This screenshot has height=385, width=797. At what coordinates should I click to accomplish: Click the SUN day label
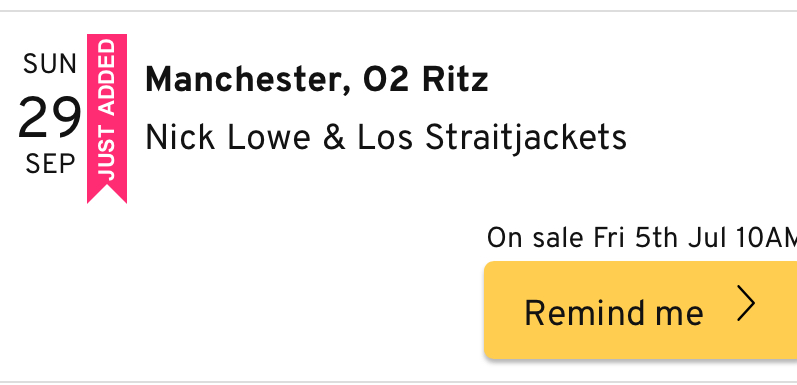click(49, 64)
